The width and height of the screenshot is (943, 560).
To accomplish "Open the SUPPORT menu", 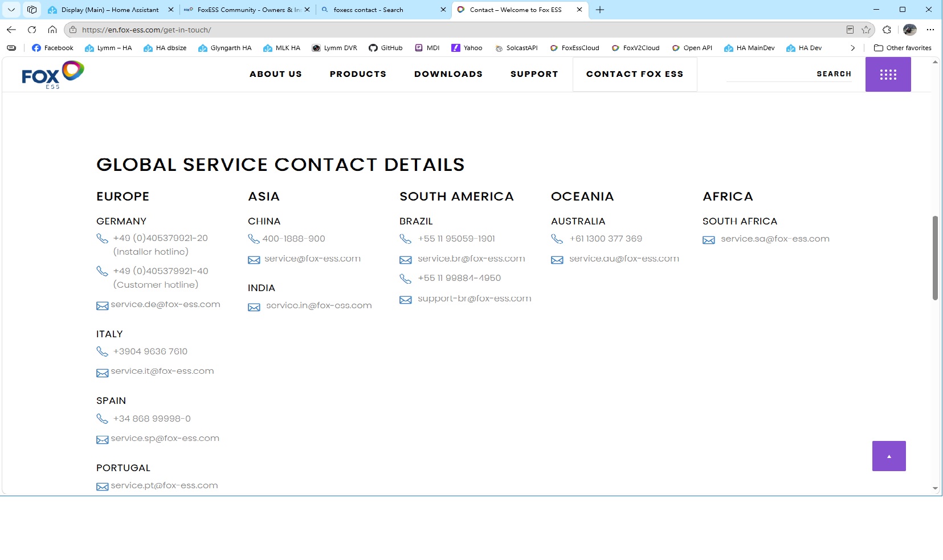I will 534,74.
